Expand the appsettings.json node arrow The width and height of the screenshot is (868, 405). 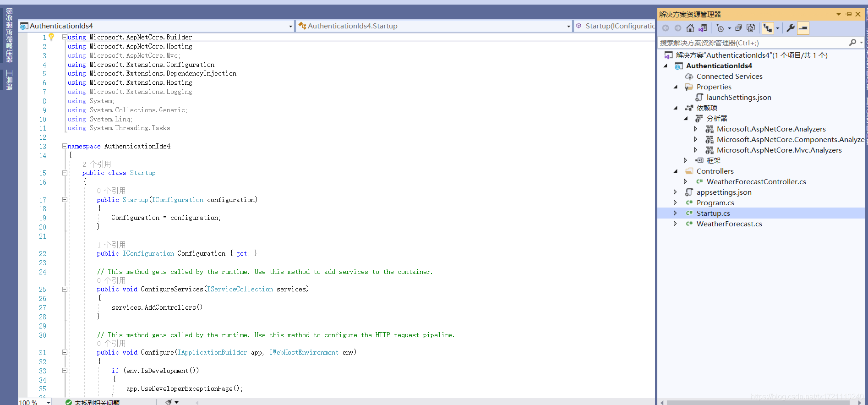(675, 192)
